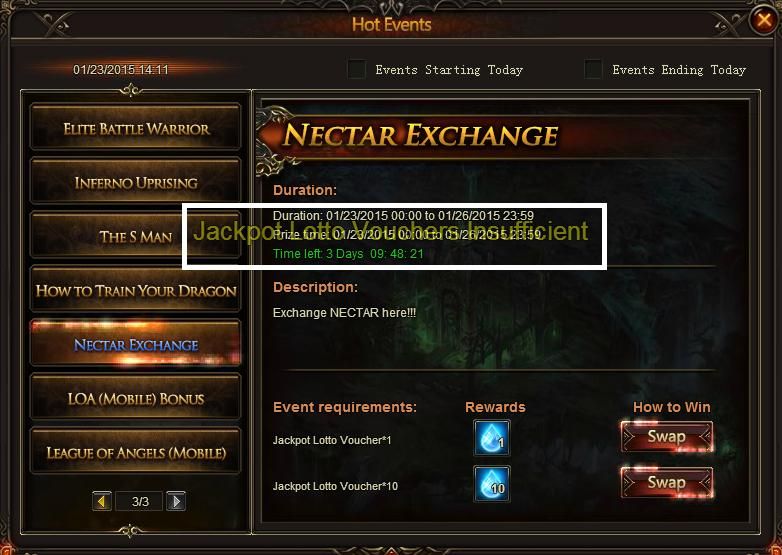Go to previous events page arrow
Viewport: 782px width, 555px height.
(102, 501)
